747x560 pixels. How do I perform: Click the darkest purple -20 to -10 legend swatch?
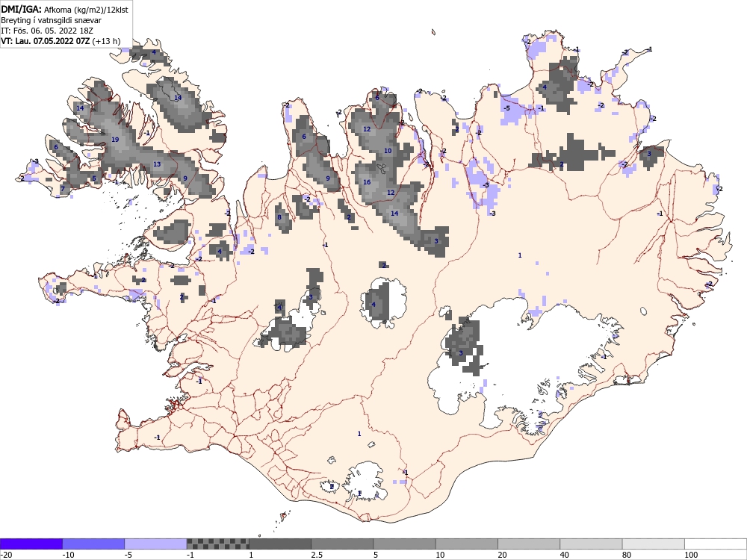point(31,544)
